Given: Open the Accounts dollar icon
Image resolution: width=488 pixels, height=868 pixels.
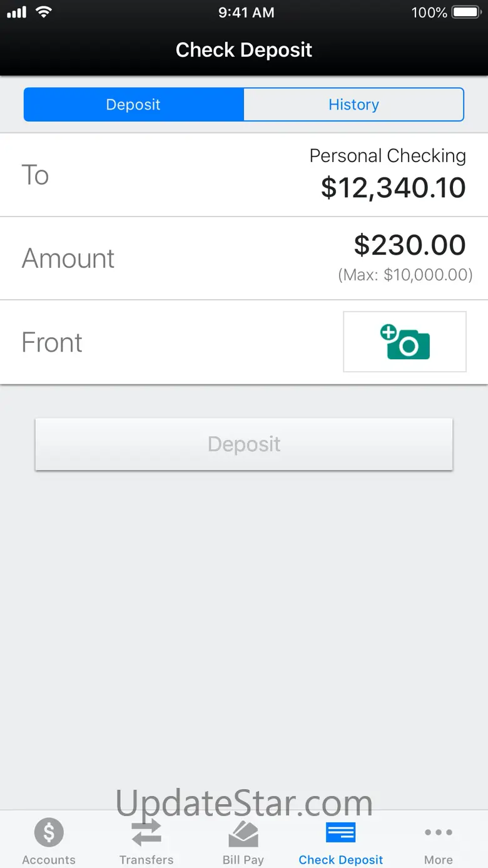Looking at the screenshot, I should click(49, 832).
